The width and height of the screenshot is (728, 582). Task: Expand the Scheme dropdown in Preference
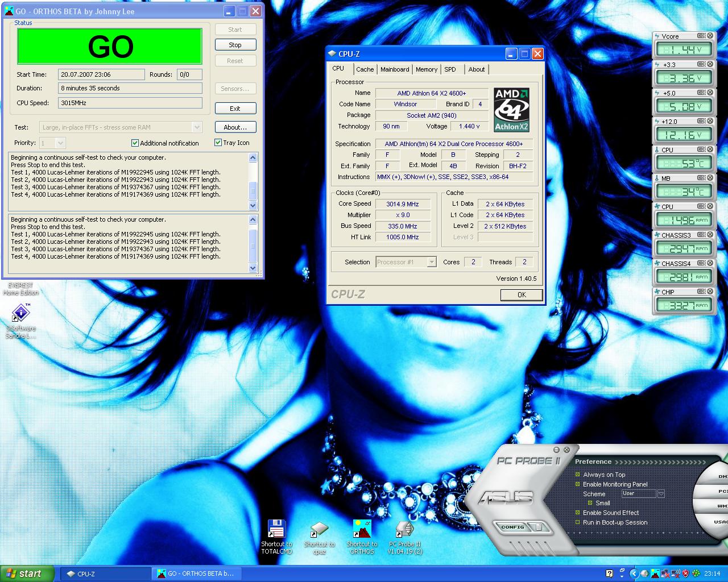coord(661,494)
